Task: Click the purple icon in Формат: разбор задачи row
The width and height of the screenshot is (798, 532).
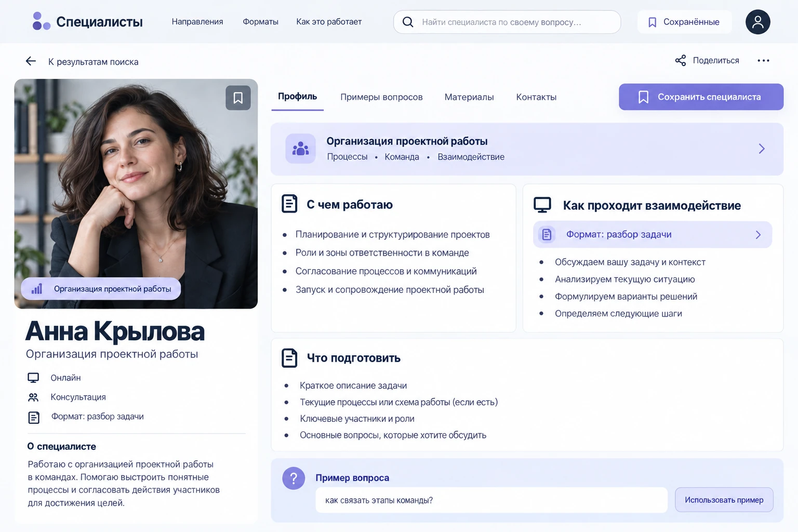Action: [x=547, y=235]
